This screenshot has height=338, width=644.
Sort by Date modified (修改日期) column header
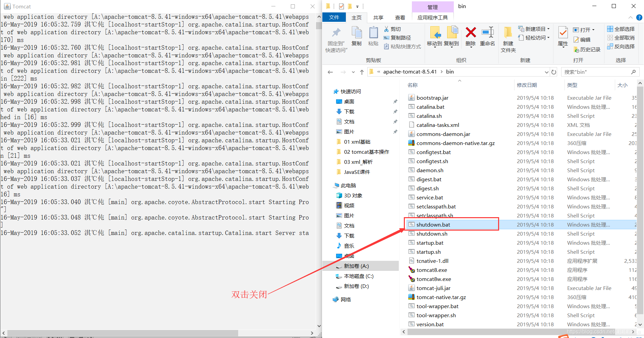[x=527, y=85]
